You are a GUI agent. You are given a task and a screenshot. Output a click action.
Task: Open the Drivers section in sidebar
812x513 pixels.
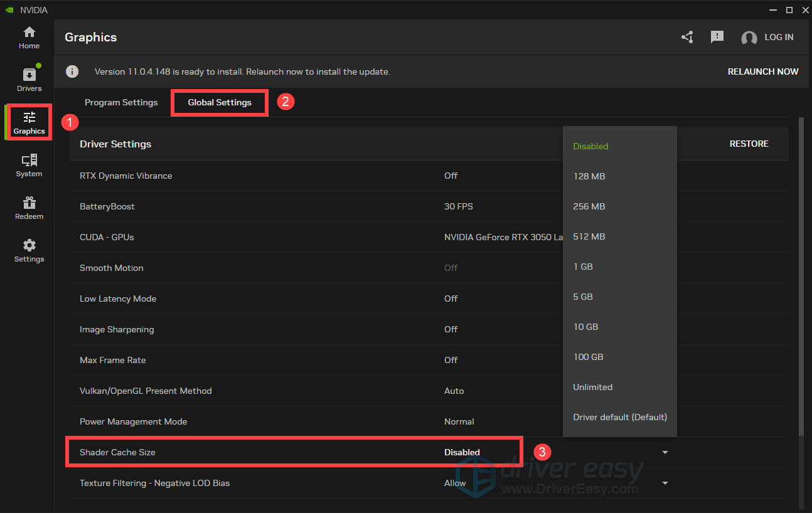[29, 80]
